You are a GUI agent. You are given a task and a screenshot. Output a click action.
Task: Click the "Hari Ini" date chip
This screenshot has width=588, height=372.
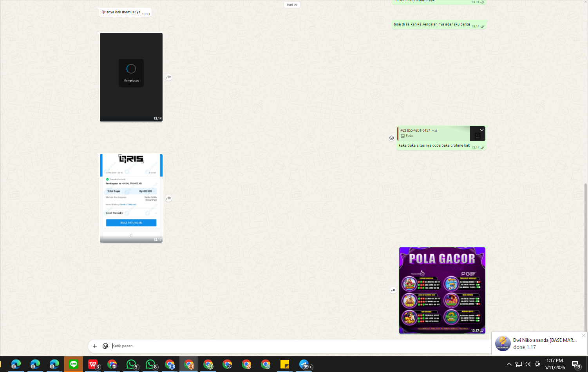click(292, 5)
